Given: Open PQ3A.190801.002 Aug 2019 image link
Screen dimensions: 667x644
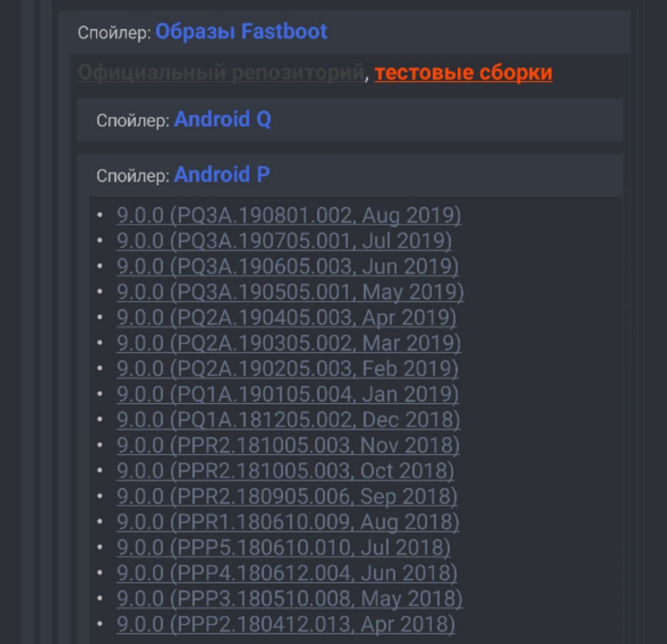Looking at the screenshot, I should point(289,215).
